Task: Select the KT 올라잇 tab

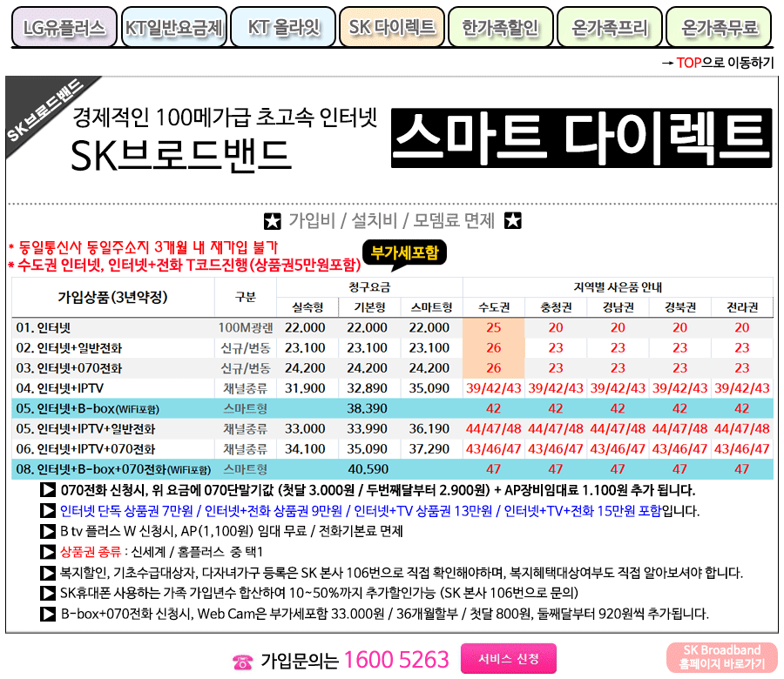Action: point(283,28)
